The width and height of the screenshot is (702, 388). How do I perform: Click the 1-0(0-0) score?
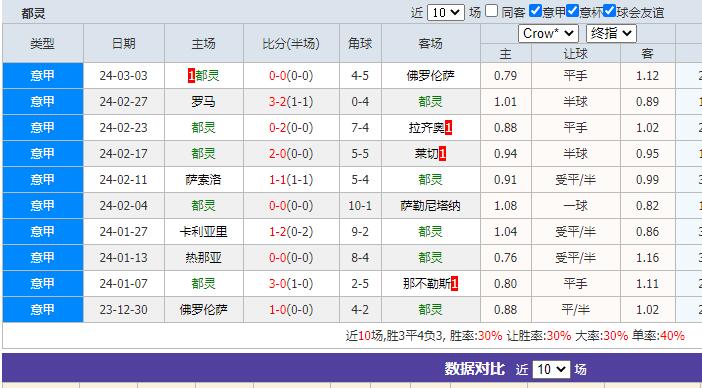tap(291, 309)
